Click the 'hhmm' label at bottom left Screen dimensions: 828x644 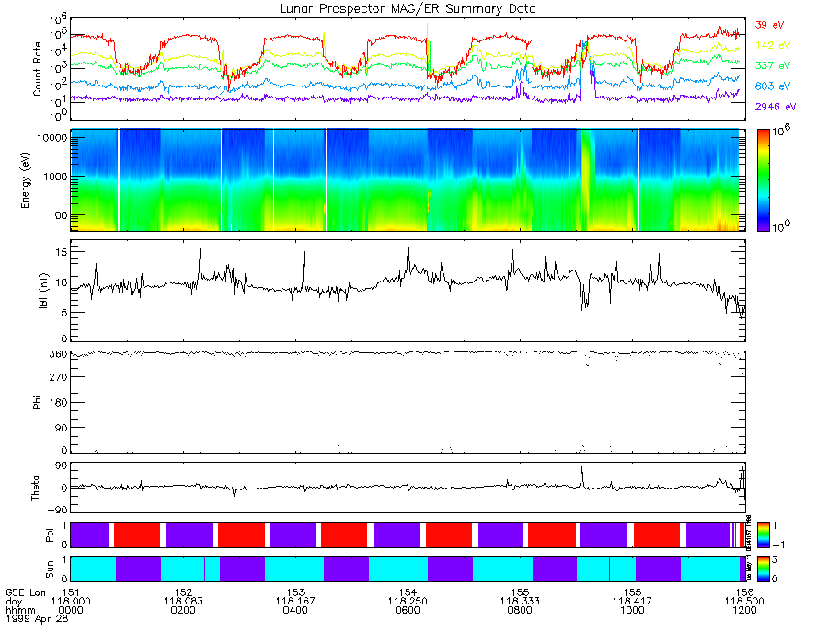(20, 610)
